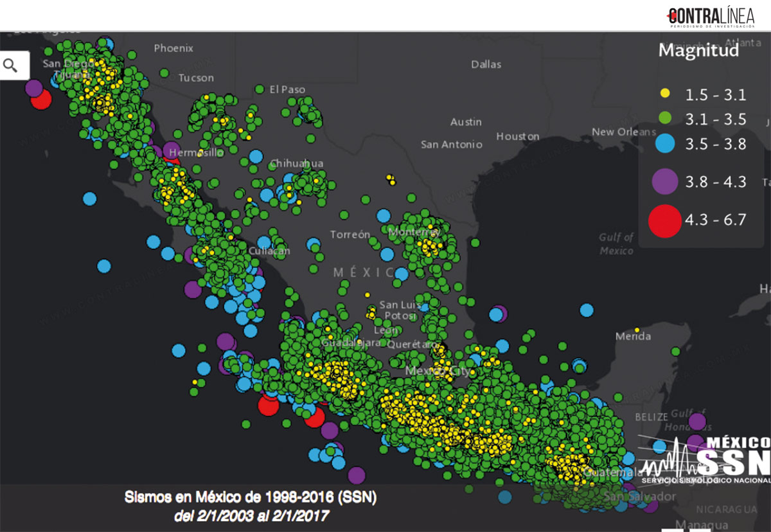Click the 3.5 - 3.8 legend label
Screen dimensions: 771x532
pyautogui.click(x=715, y=144)
